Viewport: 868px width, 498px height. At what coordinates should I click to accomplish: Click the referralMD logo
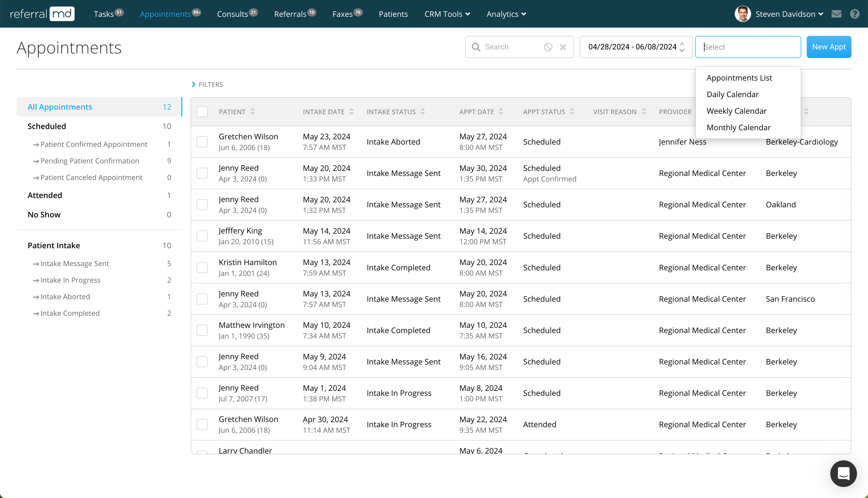pos(42,14)
